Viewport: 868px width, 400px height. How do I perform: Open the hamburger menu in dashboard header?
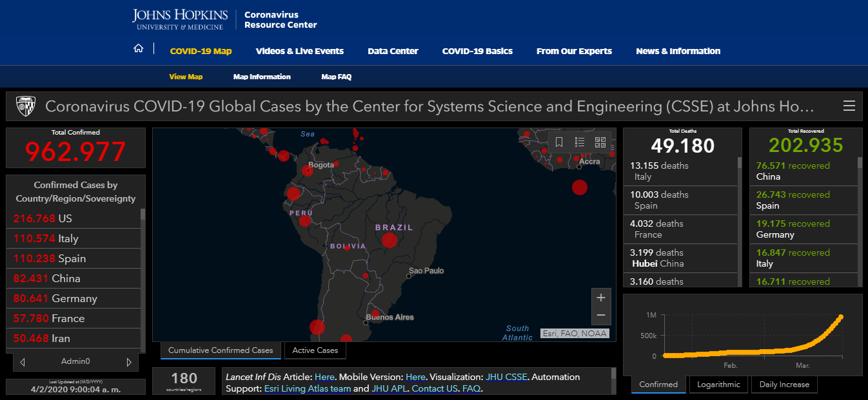pos(849,106)
